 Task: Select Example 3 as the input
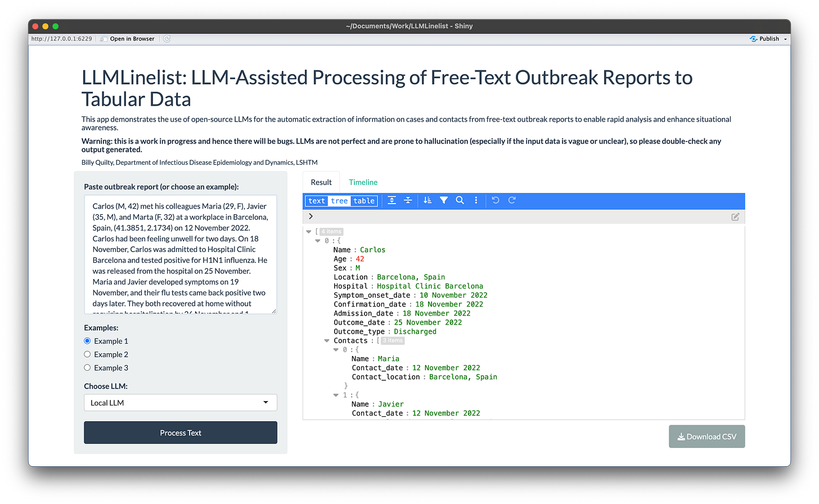coord(87,367)
